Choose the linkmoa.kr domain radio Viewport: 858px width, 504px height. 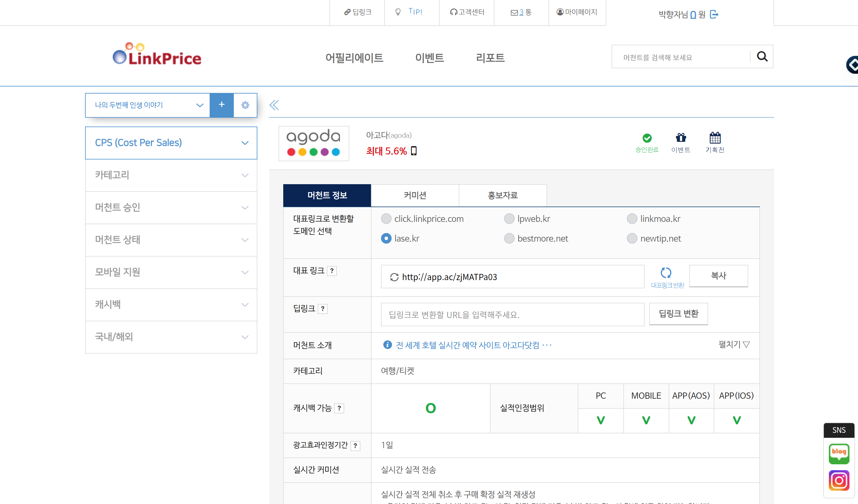pos(632,219)
